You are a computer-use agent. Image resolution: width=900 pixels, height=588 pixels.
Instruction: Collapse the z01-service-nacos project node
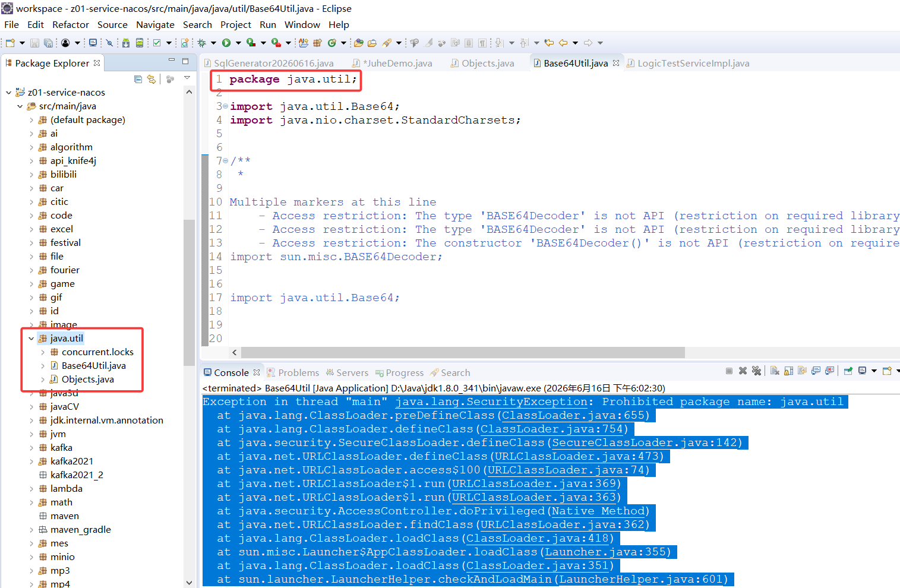[8, 93]
